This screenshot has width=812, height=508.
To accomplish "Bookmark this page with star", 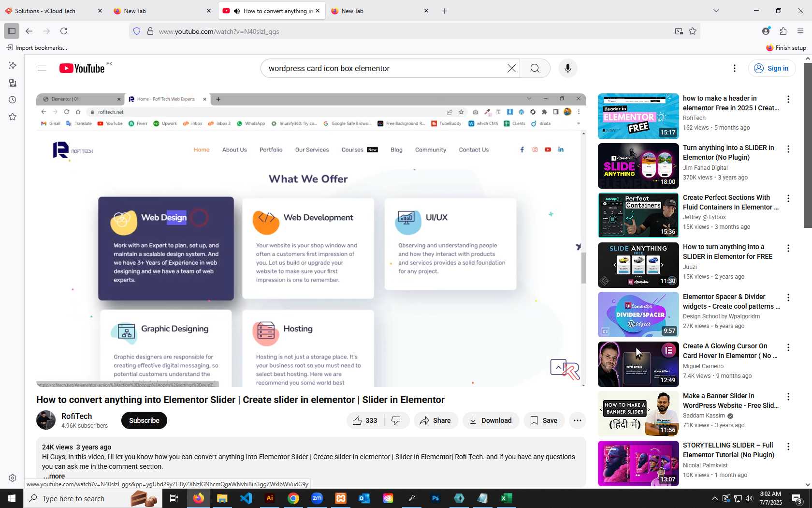I will (x=693, y=31).
